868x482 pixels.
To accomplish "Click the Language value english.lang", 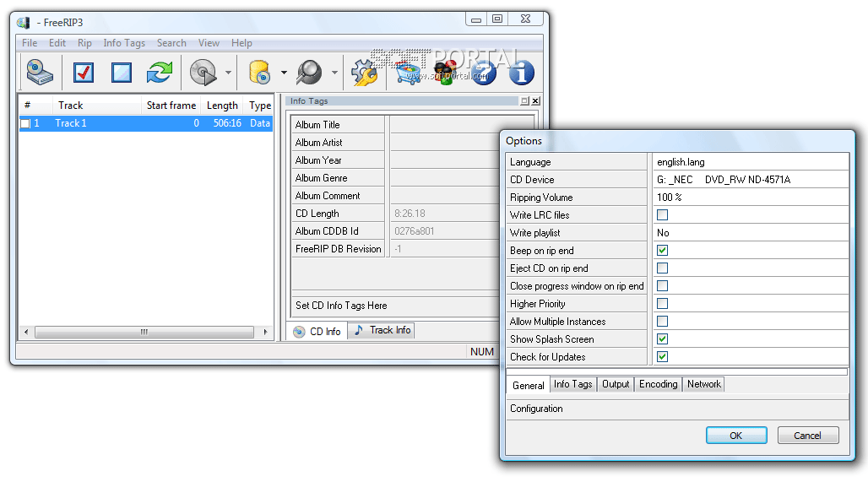I will pyautogui.click(x=681, y=162).
